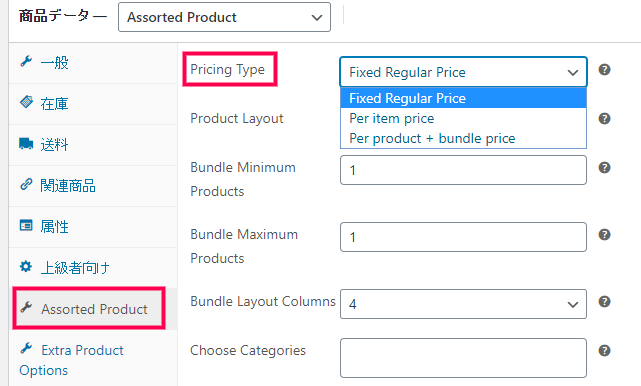Collapse the Pricing Type dropdown

(464, 72)
